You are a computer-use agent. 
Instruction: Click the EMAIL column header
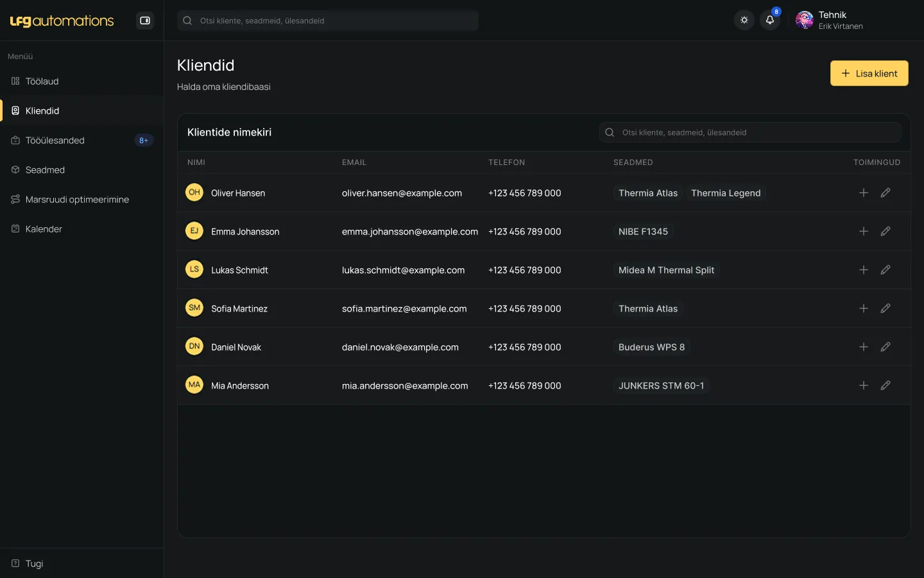(354, 162)
